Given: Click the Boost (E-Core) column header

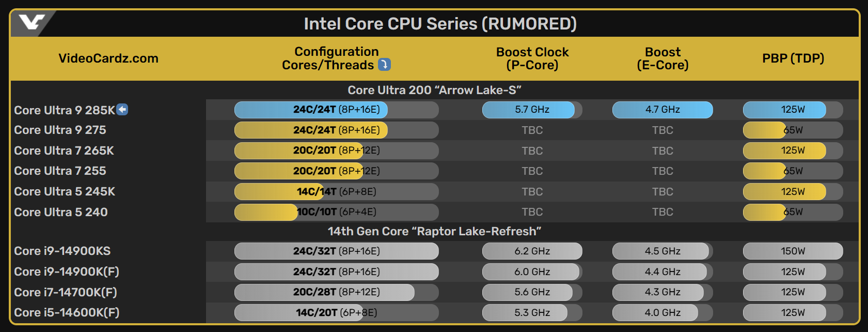Looking at the screenshot, I should [662, 58].
